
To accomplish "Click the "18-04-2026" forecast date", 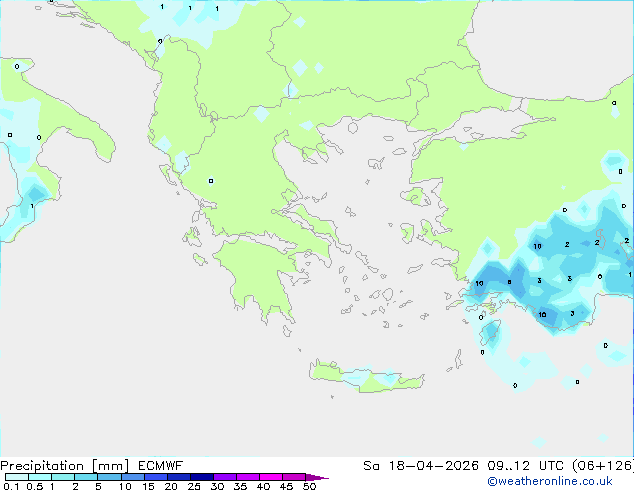I will click(433, 466).
